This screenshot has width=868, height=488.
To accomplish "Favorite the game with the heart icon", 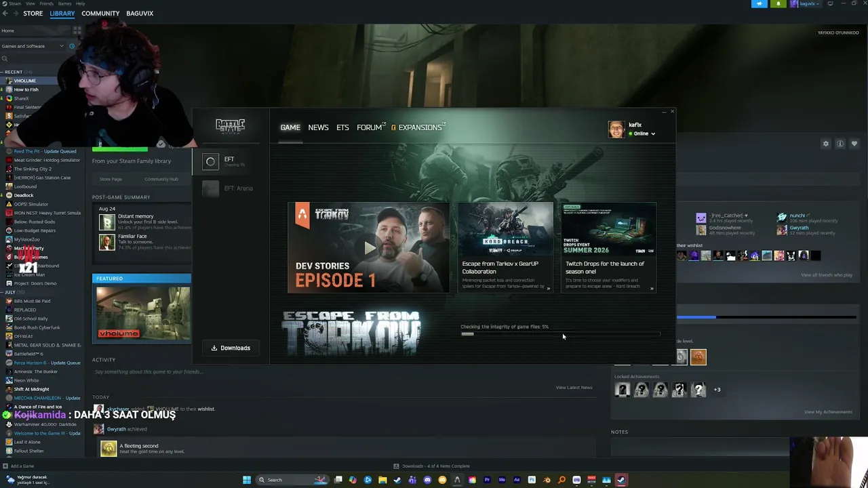I will coord(854,144).
